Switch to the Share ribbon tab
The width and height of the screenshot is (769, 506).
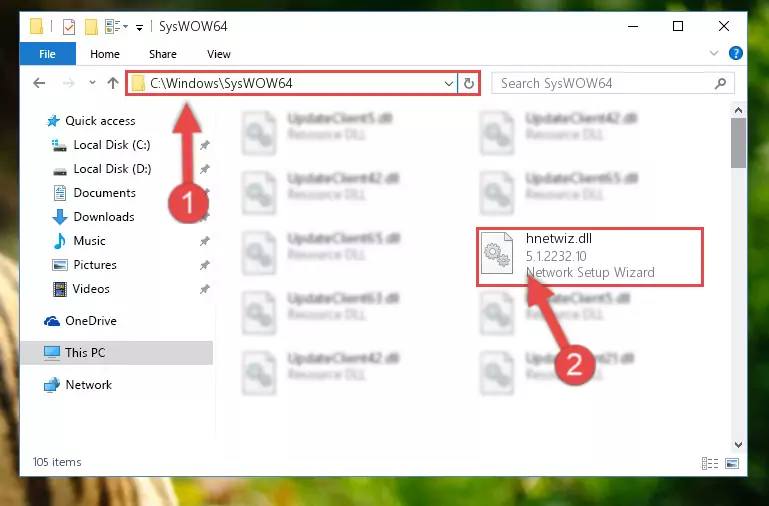163,54
